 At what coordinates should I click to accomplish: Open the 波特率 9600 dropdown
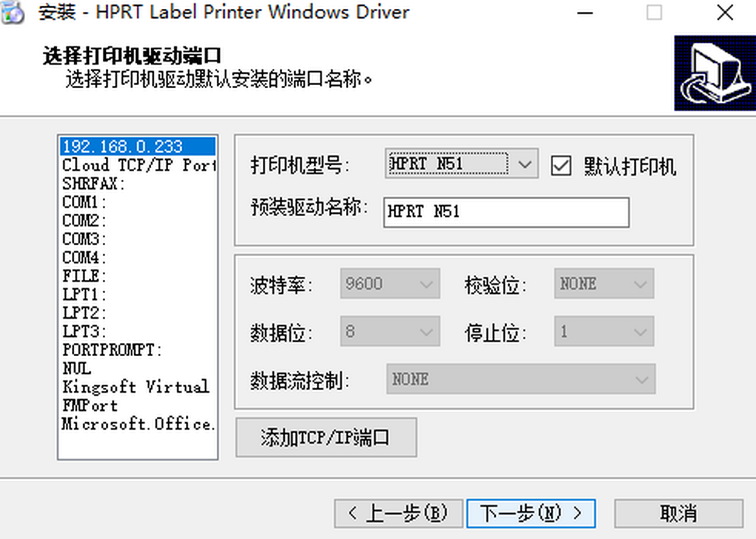[x=390, y=284]
